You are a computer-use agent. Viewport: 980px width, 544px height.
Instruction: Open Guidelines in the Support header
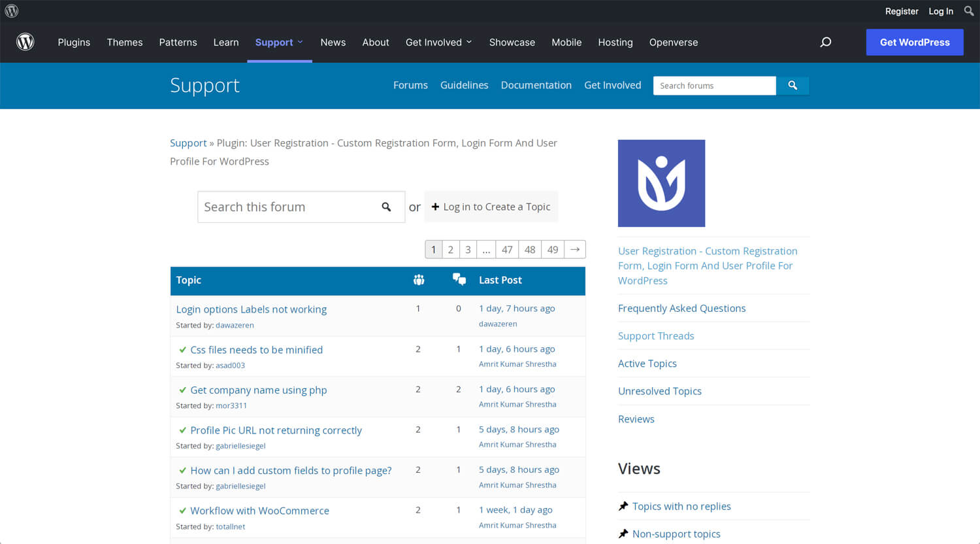pyautogui.click(x=465, y=85)
